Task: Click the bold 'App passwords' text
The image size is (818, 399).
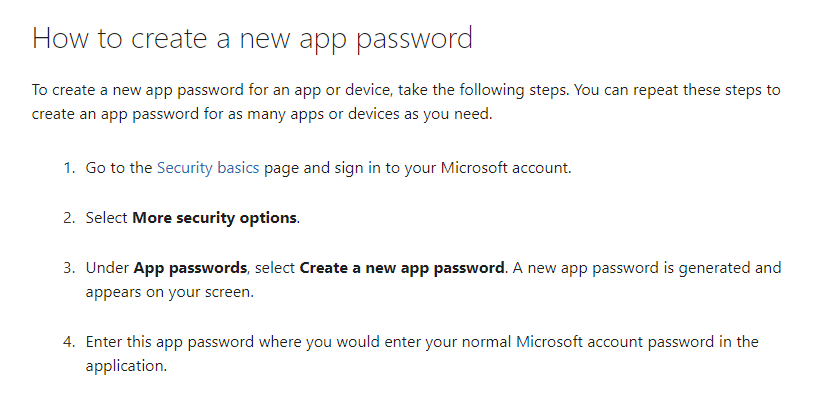Action: click(190, 268)
